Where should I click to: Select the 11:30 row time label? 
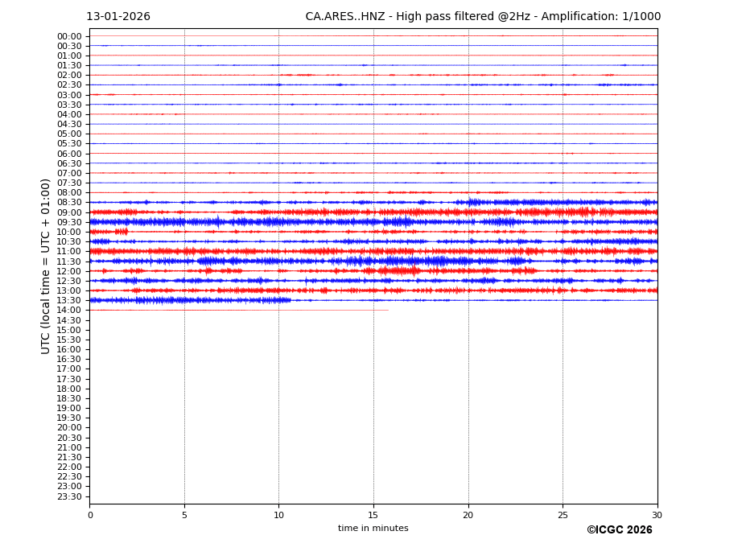[x=69, y=261]
